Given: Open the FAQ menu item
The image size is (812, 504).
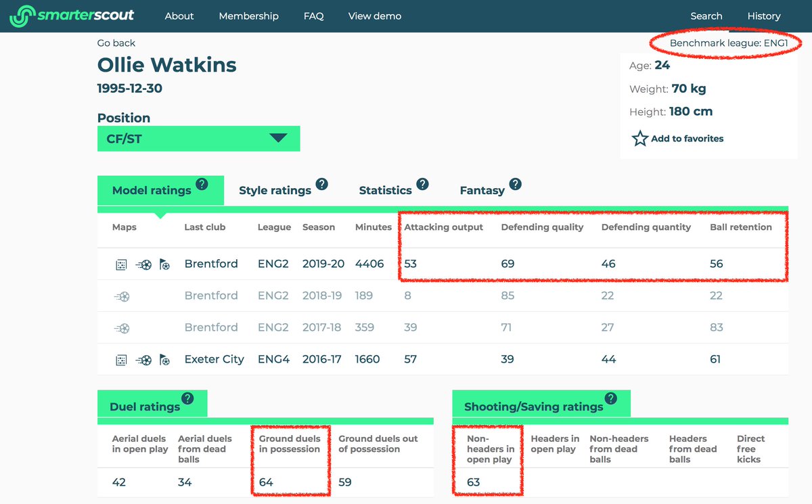Looking at the screenshot, I should click(x=313, y=16).
